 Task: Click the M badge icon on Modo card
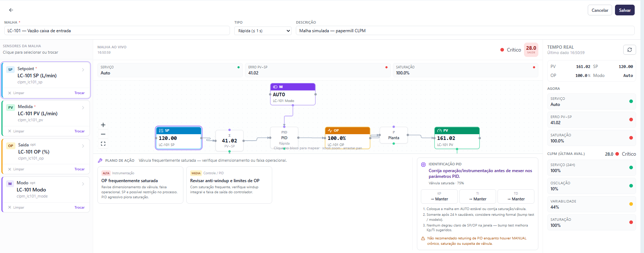10,184
